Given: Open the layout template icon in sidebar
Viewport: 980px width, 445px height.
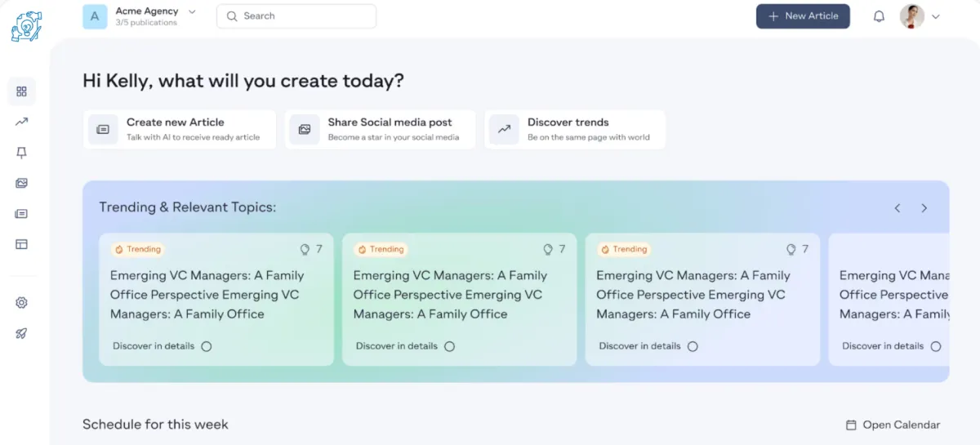Looking at the screenshot, I should (x=21, y=244).
